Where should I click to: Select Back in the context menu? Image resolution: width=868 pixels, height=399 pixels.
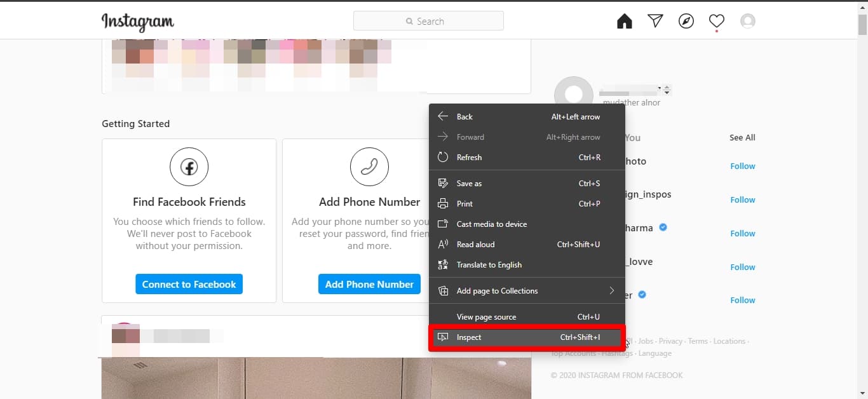pos(527,116)
